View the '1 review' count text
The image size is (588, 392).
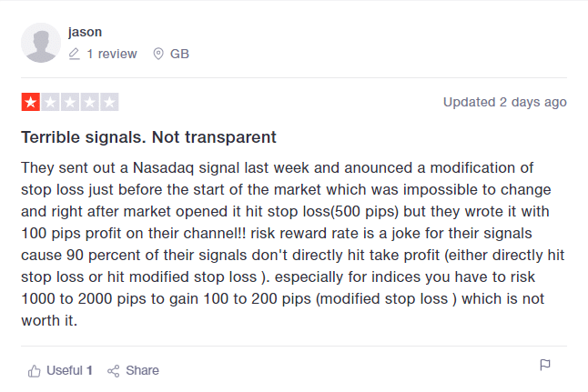pyautogui.click(x=112, y=54)
